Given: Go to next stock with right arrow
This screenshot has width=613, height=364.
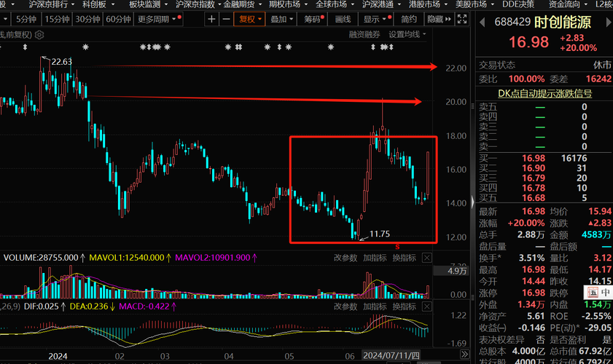Looking at the screenshot, I should tap(609, 23).
